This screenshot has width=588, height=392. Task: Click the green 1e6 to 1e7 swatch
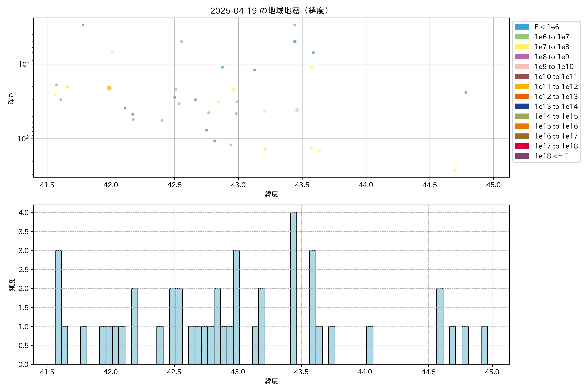(522, 37)
